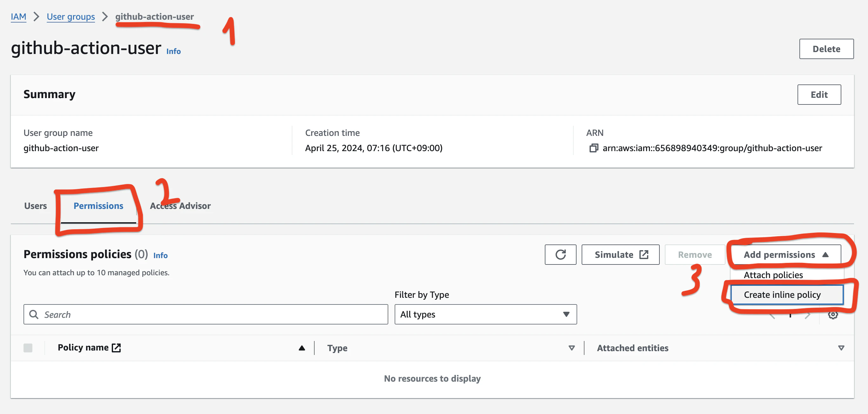Click the disabled Remove button
This screenshot has width=868, height=414.
(x=695, y=255)
